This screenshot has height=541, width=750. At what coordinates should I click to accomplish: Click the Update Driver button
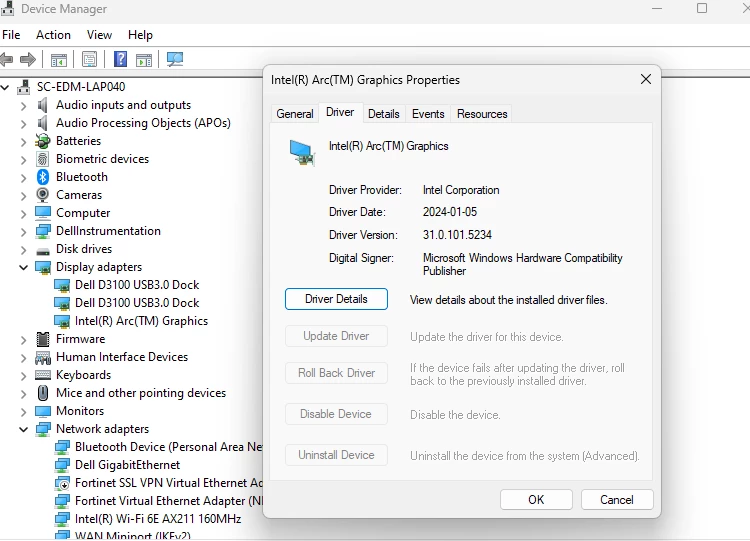coord(336,336)
